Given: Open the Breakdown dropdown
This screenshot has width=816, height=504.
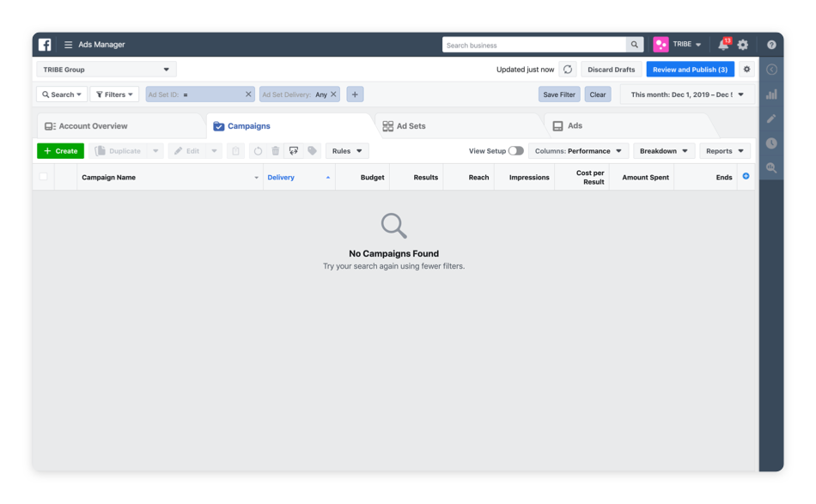Looking at the screenshot, I should pos(663,149).
